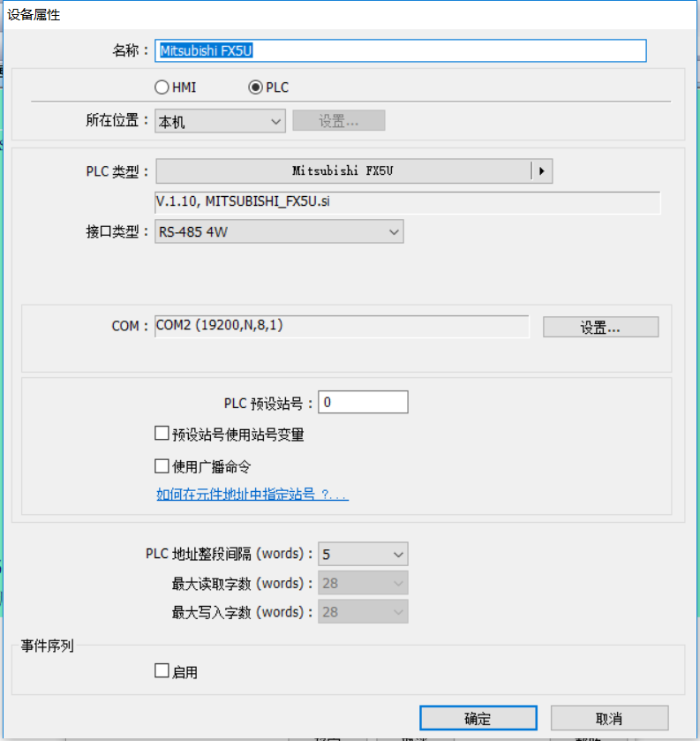The image size is (700, 741).
Task: Open the PLC 地址整段间隔 dropdown
Action: [363, 555]
